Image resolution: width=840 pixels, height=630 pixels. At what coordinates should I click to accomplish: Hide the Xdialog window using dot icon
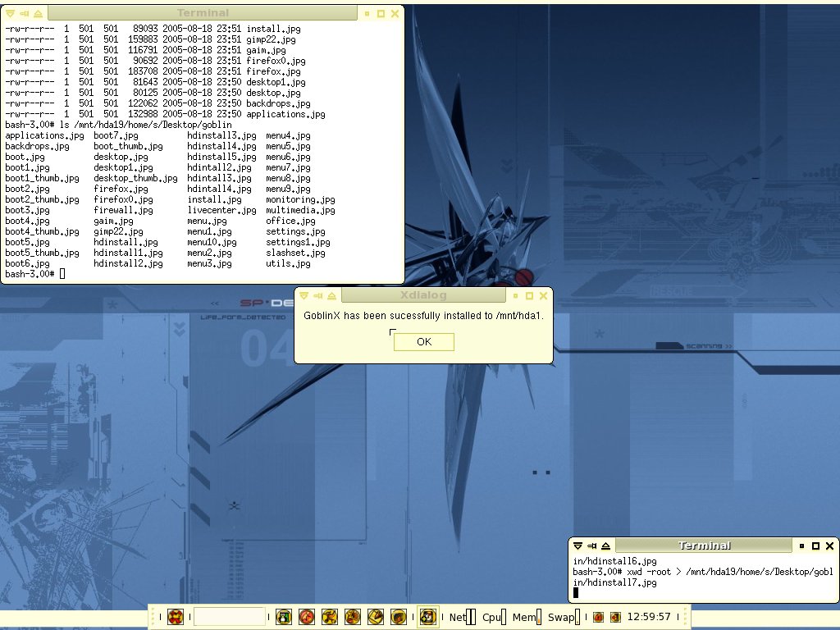coord(515,295)
